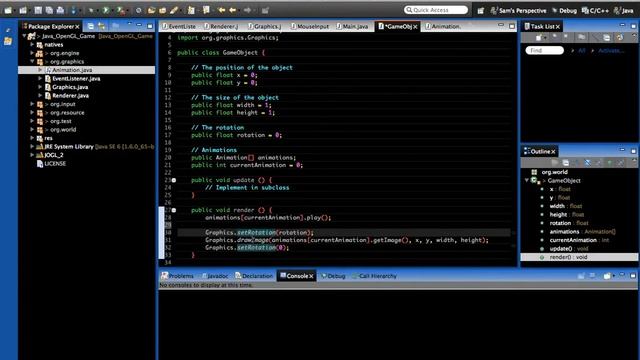
Task: Click the Debug launch toolbar icon
Action: (x=91, y=10)
